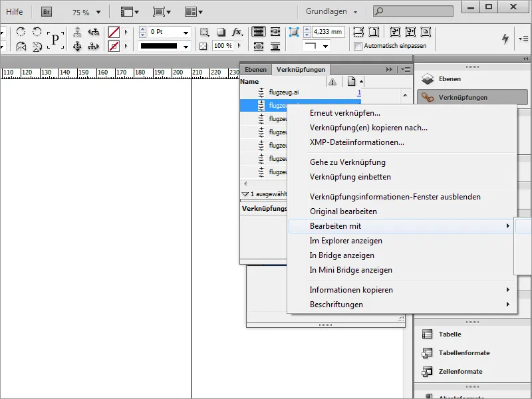Viewport: 532px width, 399px height.
Task: Rotate selection 90° counter-clockwise icon
Action: [37, 31]
